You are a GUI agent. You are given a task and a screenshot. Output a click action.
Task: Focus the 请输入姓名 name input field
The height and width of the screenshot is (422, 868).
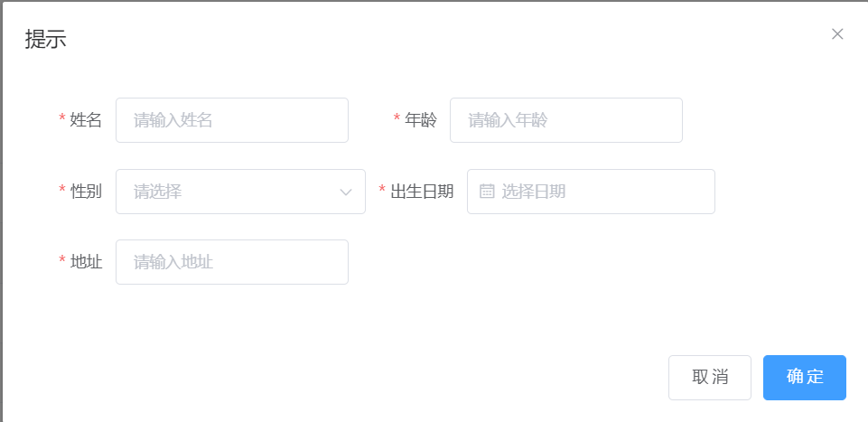pos(232,120)
